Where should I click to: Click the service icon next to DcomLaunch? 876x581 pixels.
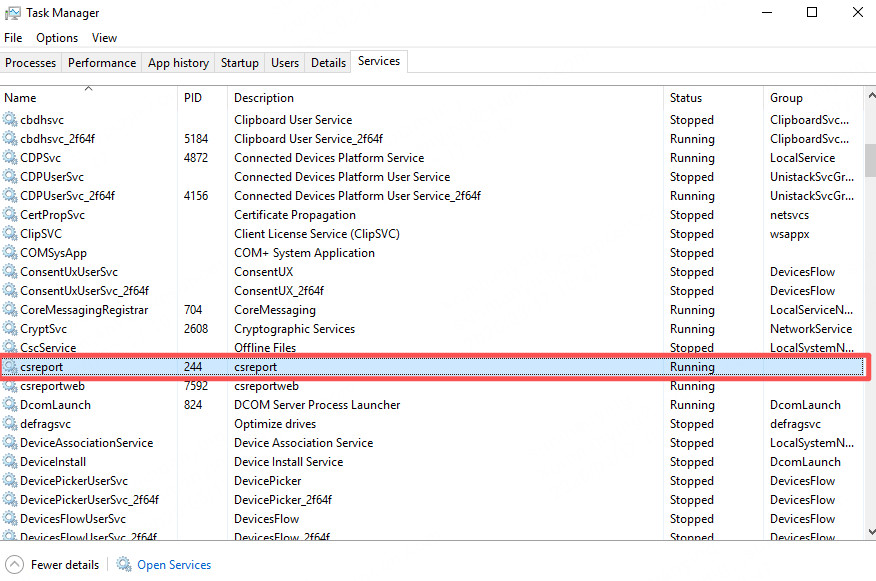pyautogui.click(x=11, y=405)
